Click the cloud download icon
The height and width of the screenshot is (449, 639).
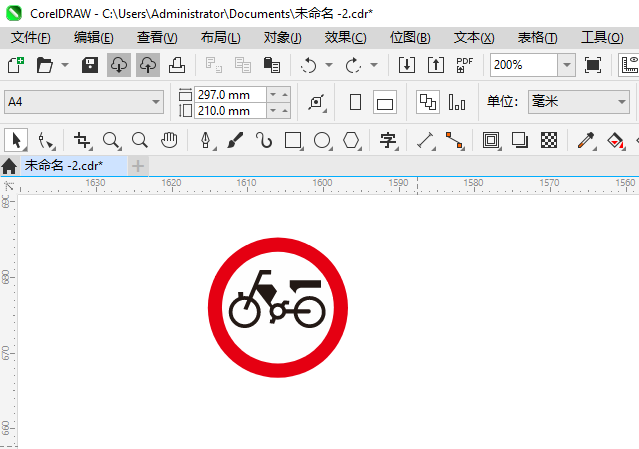point(119,65)
